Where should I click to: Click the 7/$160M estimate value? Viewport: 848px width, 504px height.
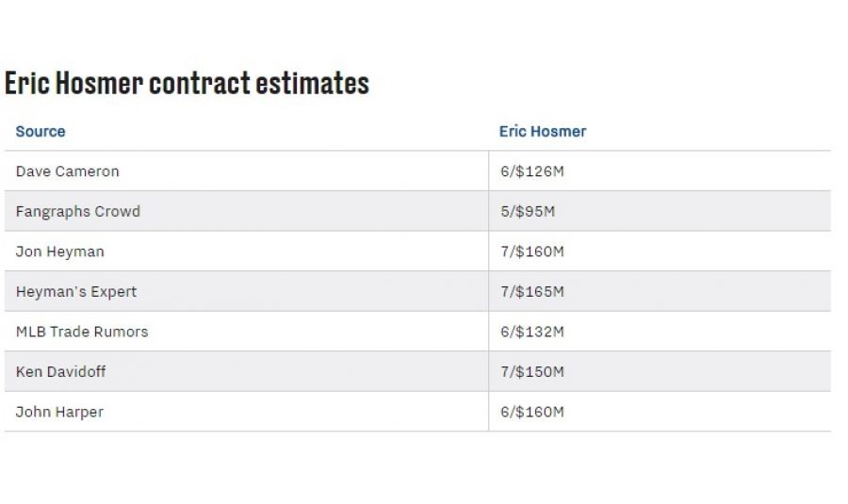tap(532, 252)
